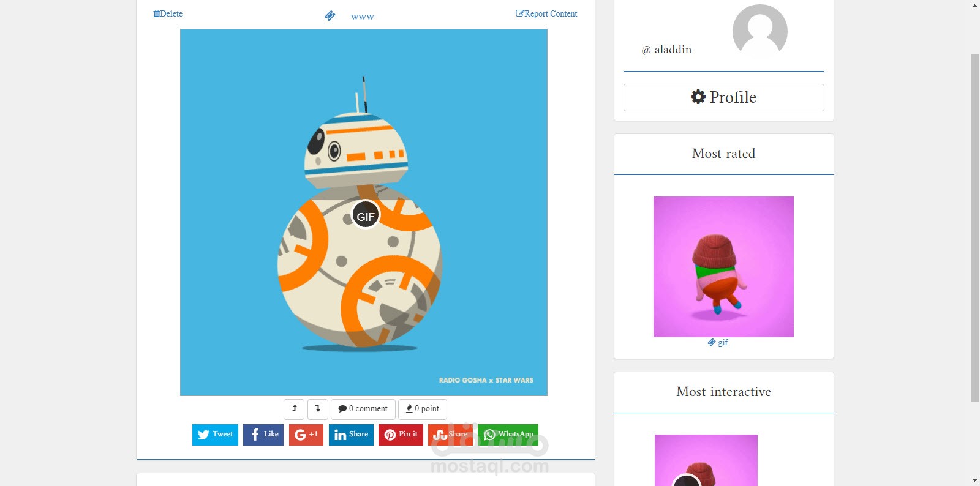980x486 pixels.
Task: Share the post via StumbleUpon Share button
Action: (x=450, y=435)
